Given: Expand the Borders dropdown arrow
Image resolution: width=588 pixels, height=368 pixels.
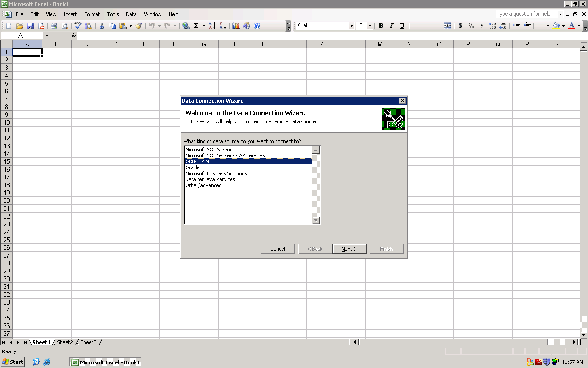Looking at the screenshot, I should [x=548, y=26].
